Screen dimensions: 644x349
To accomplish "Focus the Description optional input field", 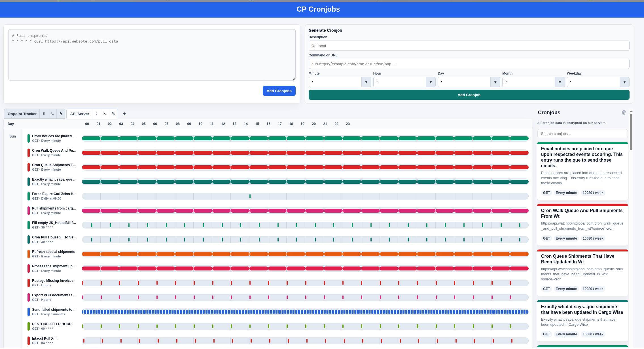I will tap(469, 46).
